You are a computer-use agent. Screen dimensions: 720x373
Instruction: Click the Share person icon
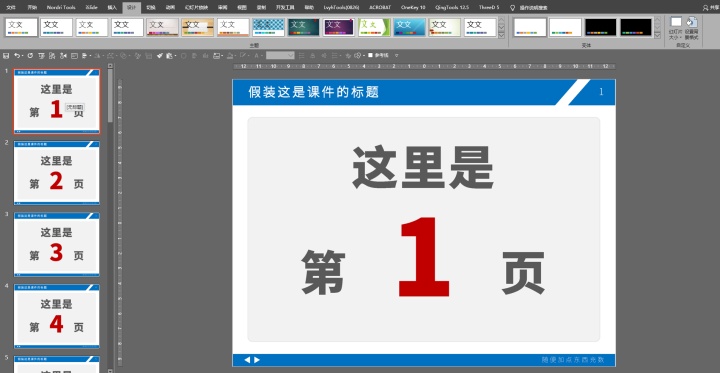(x=705, y=7)
